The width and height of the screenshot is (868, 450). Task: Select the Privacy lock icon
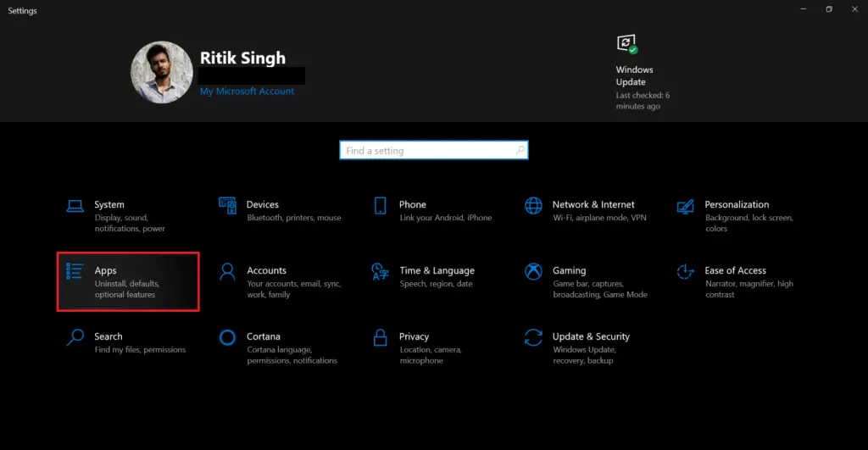(x=381, y=337)
